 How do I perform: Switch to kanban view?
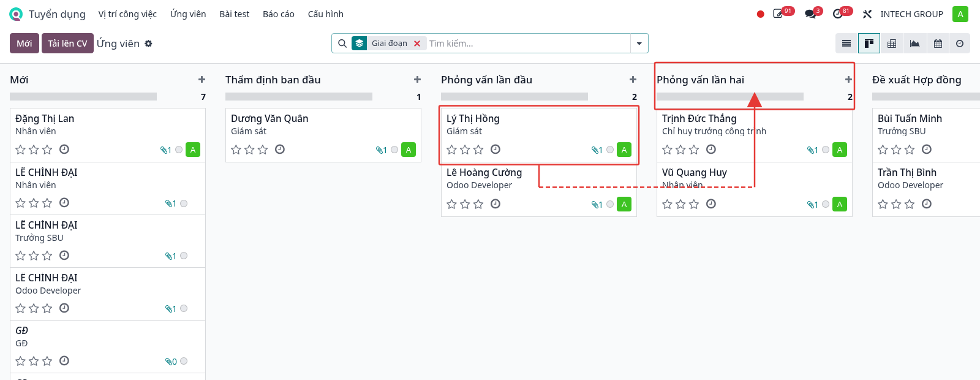[869, 44]
